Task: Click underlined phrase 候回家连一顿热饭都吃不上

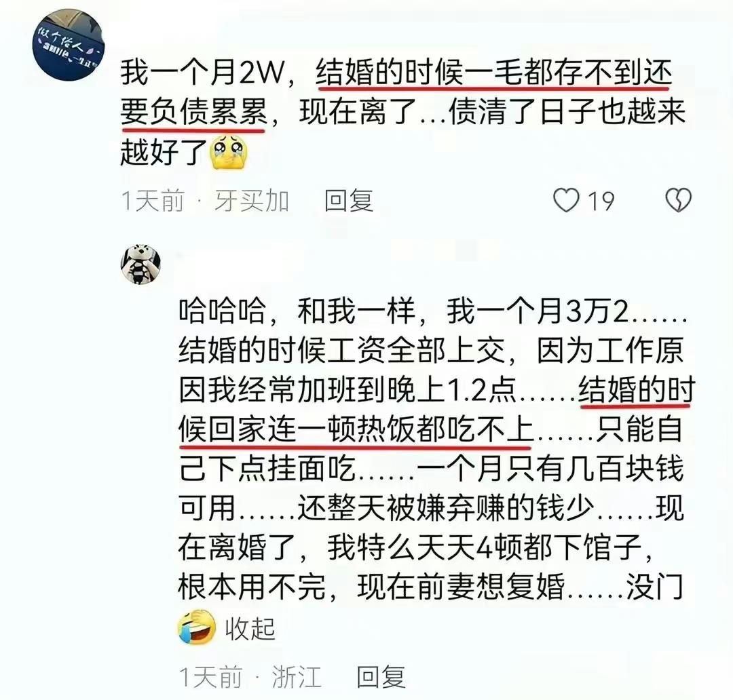Action: pos(356,429)
